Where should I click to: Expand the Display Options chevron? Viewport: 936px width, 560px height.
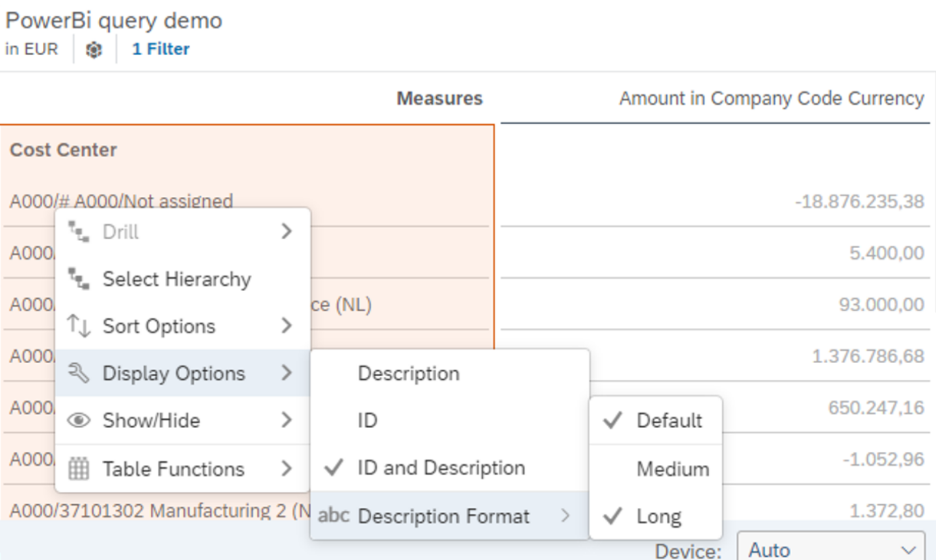[287, 373]
